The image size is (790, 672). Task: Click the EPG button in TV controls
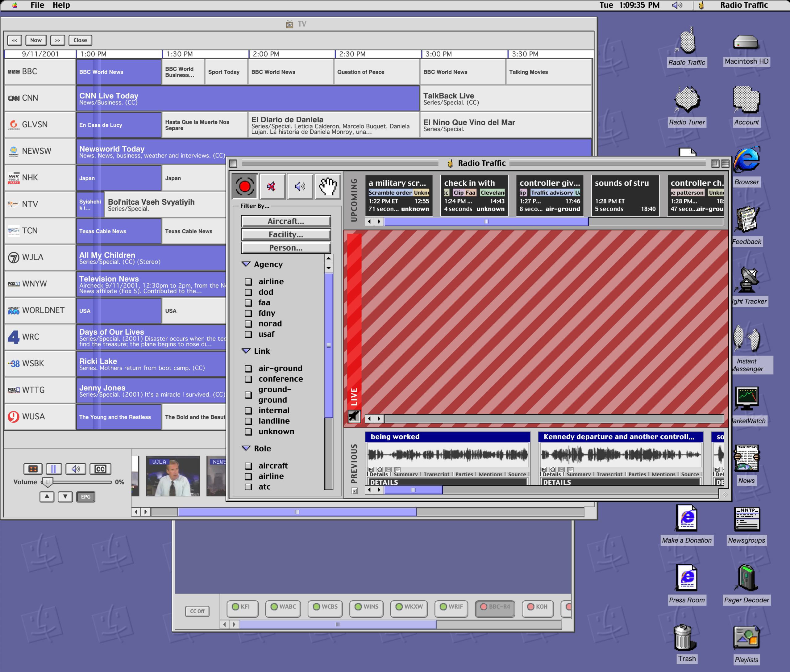click(x=86, y=497)
